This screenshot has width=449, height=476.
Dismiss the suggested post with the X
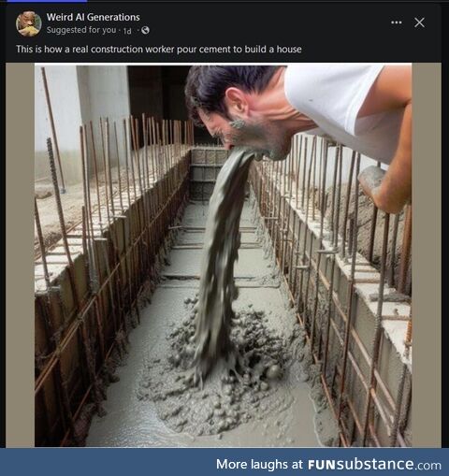tap(419, 22)
